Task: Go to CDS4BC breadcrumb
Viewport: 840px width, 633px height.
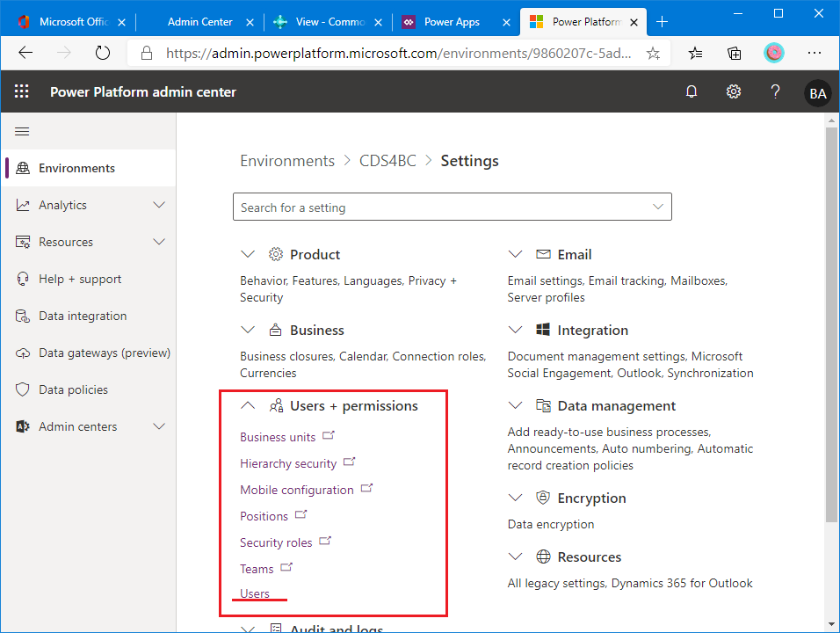Action: tap(387, 161)
